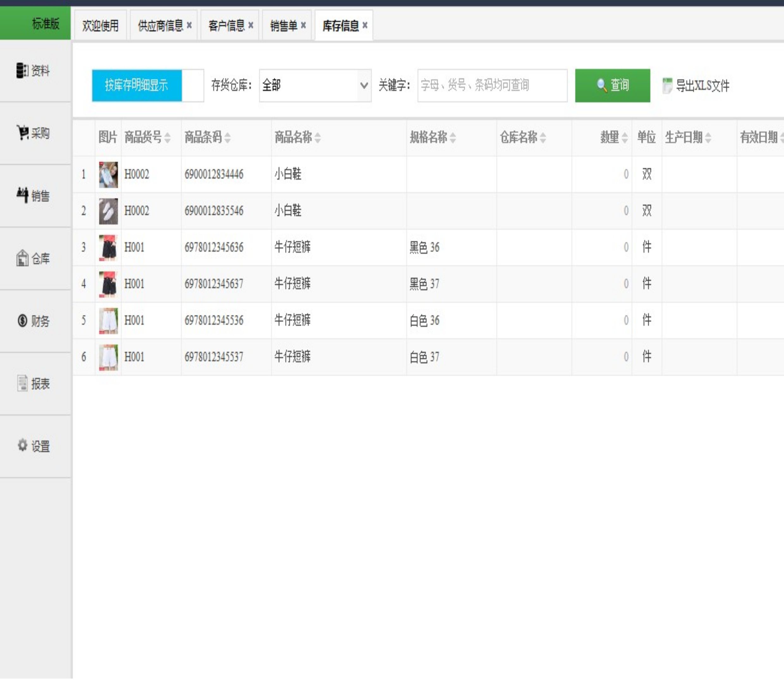Sort by 仓库名称 column arrows
The height and width of the screenshot is (695, 784).
(543, 138)
